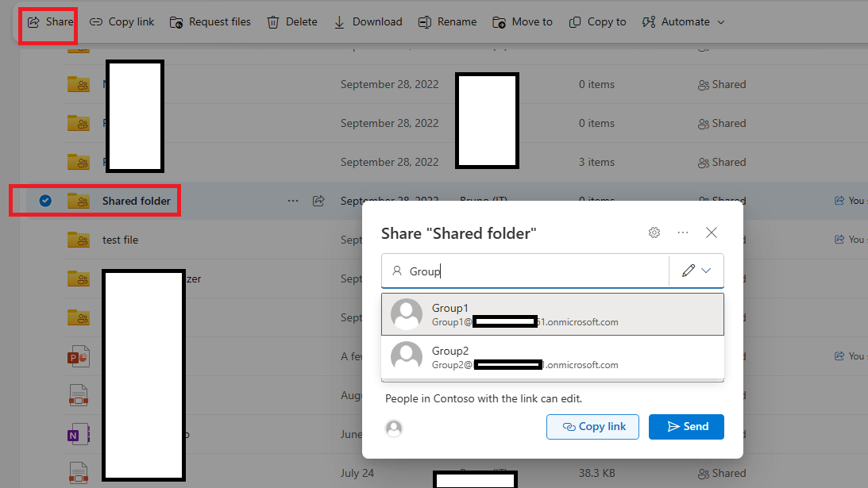This screenshot has width=868, height=488.
Task: Click People in Contoso link settings text
Action: (484, 398)
